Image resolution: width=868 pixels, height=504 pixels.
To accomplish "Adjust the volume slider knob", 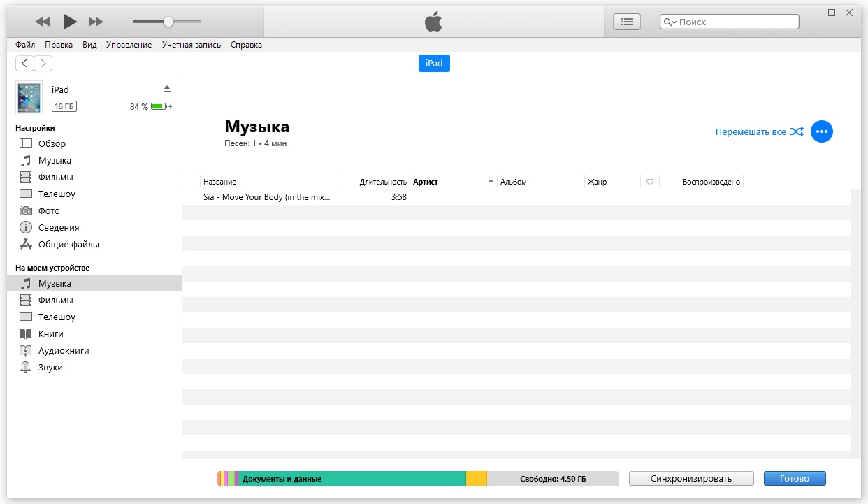I will click(x=168, y=22).
